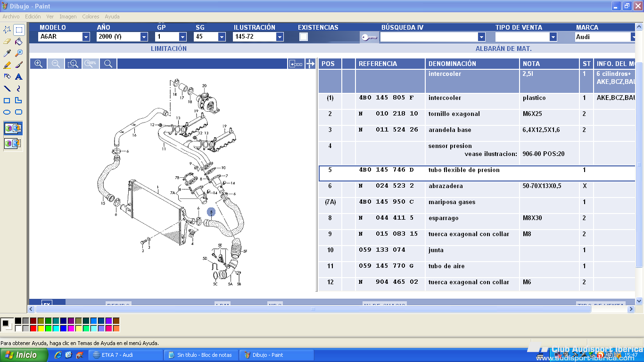Select reference 4B0 145 805 F
Image resolution: width=644 pixels, height=362 pixels.
[x=386, y=98]
